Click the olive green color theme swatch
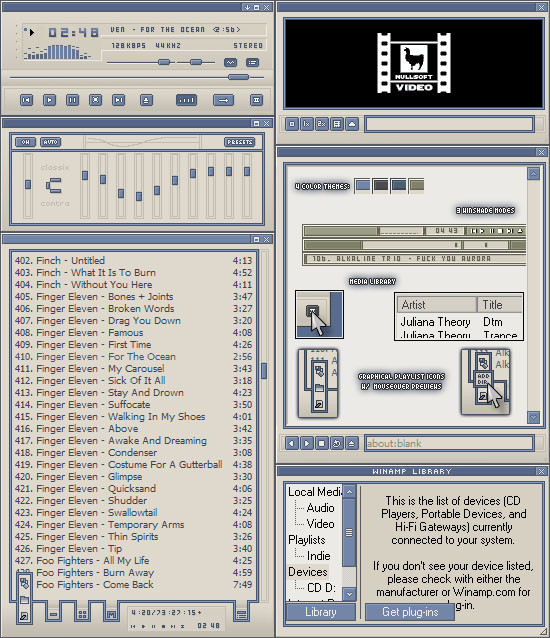This screenshot has width=550, height=638. click(x=416, y=186)
